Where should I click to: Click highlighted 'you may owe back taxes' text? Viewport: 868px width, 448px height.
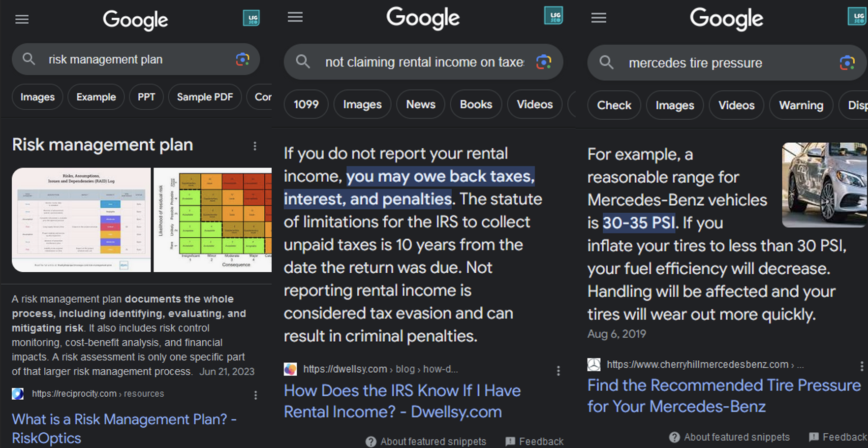pos(440,177)
